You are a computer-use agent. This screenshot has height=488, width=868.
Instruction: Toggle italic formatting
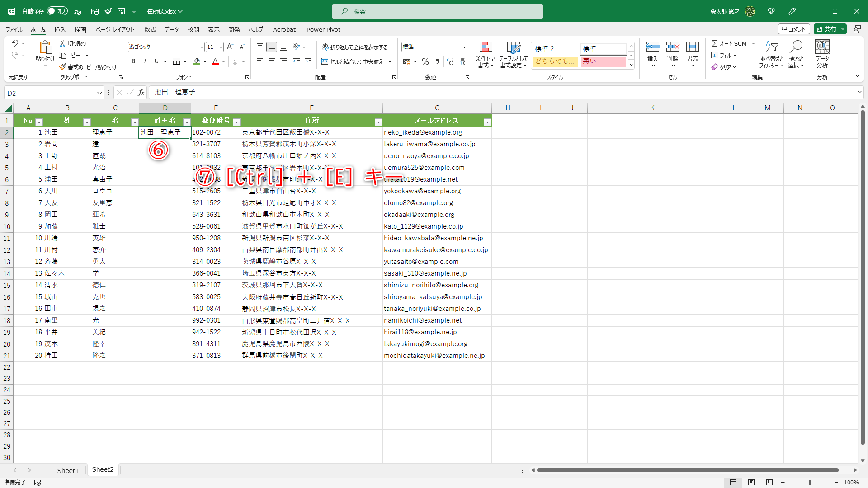pos(145,61)
